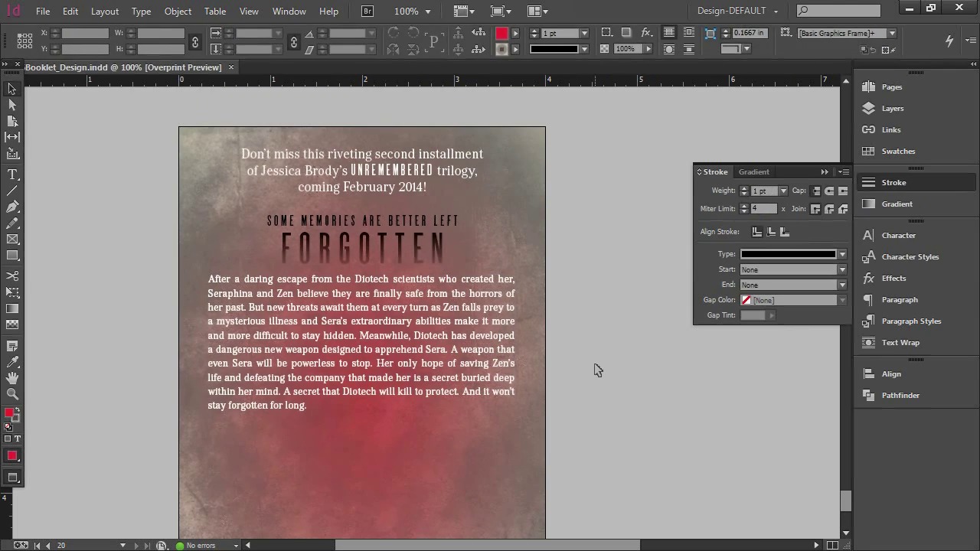Image resolution: width=980 pixels, height=551 pixels.
Task: Set projecting cap in Stroke panel
Action: [843, 191]
